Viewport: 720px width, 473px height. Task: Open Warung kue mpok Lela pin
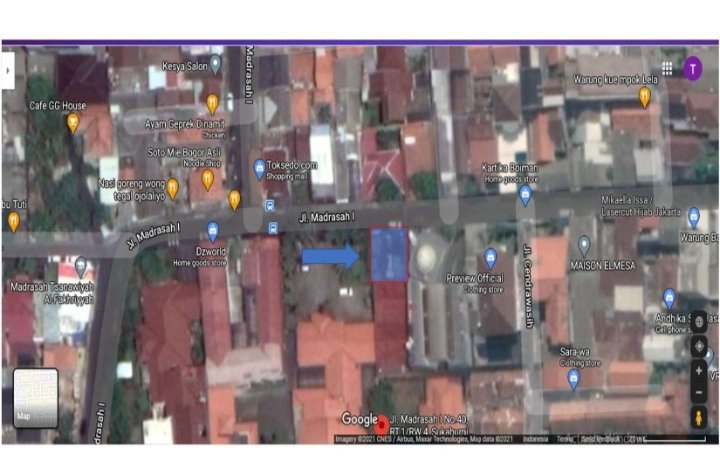645,97
